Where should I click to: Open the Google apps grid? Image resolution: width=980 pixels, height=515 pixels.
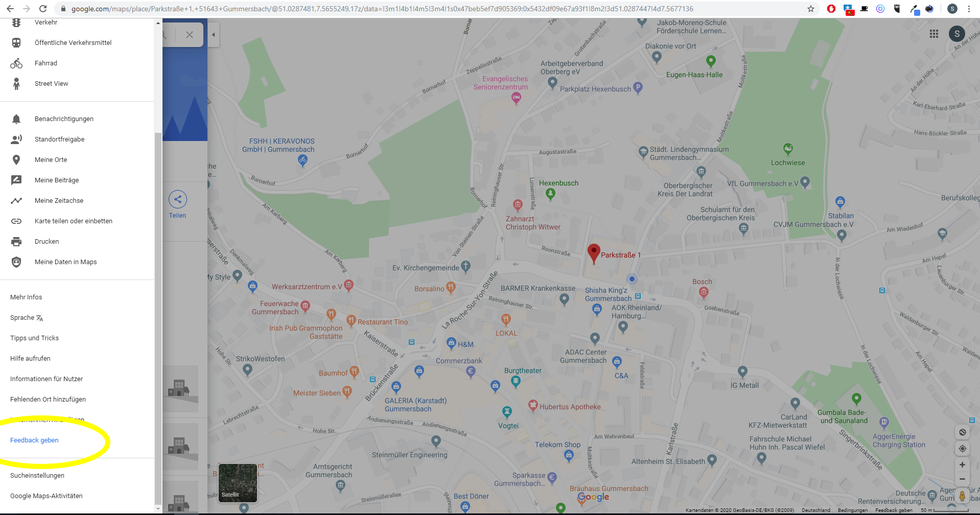point(934,34)
